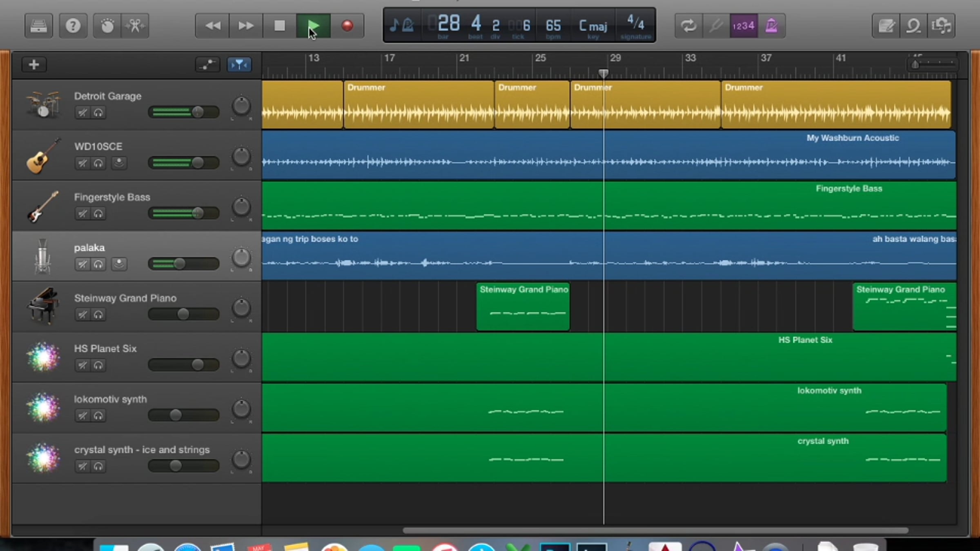Click the Rewind transport button

coord(212,26)
